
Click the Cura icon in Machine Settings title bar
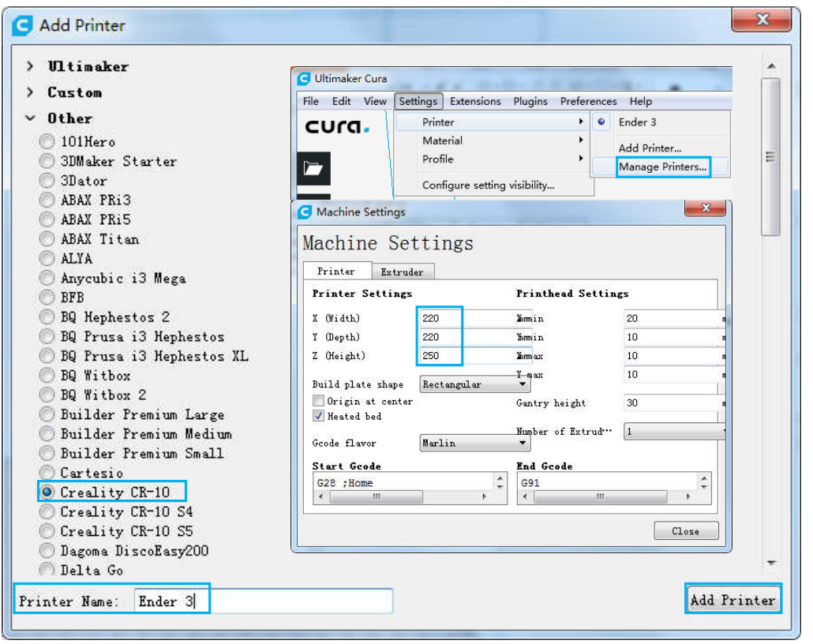(x=305, y=212)
